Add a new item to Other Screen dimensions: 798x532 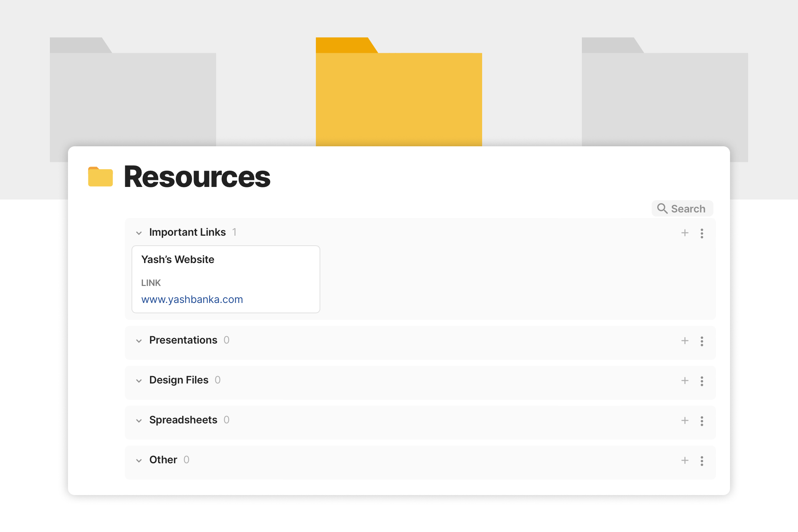685,460
